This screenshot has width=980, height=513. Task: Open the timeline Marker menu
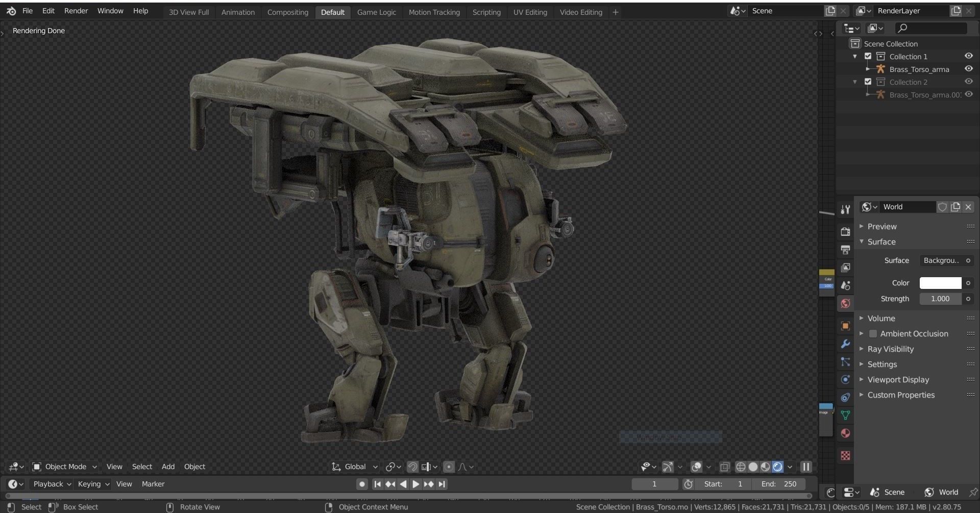pyautogui.click(x=153, y=484)
